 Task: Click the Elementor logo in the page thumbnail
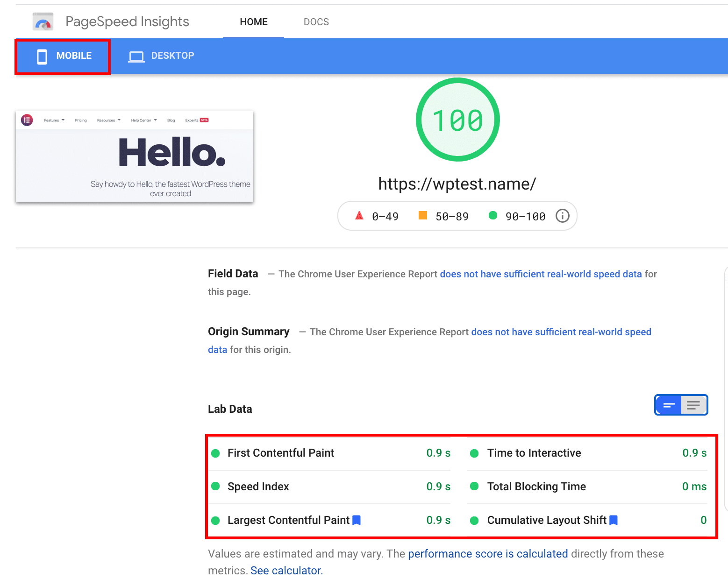pyautogui.click(x=27, y=120)
